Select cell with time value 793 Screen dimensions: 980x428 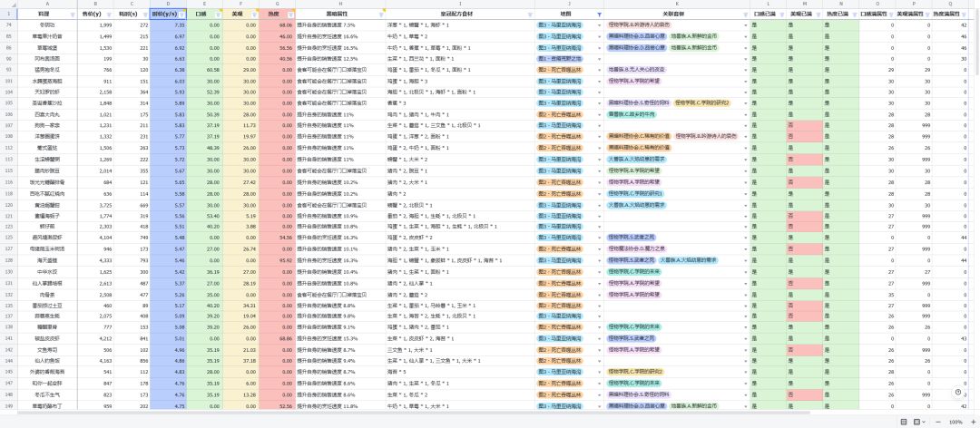[x=132, y=260]
